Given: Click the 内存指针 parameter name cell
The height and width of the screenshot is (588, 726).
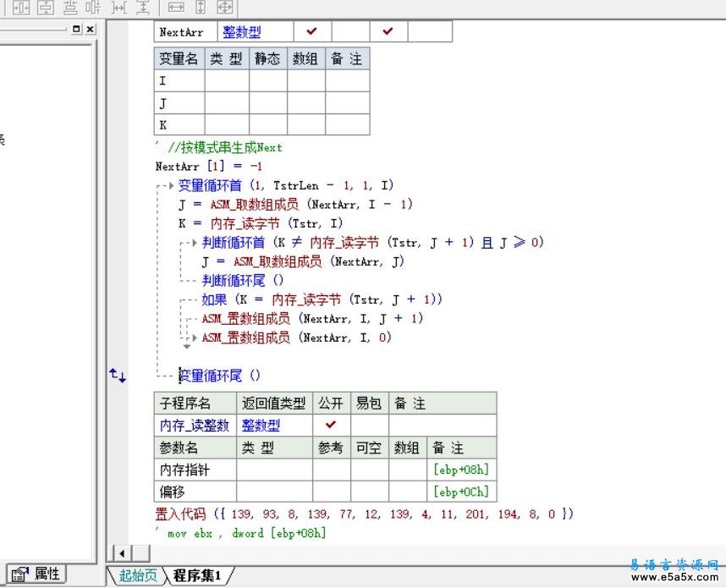Looking at the screenshot, I should click(x=195, y=470).
